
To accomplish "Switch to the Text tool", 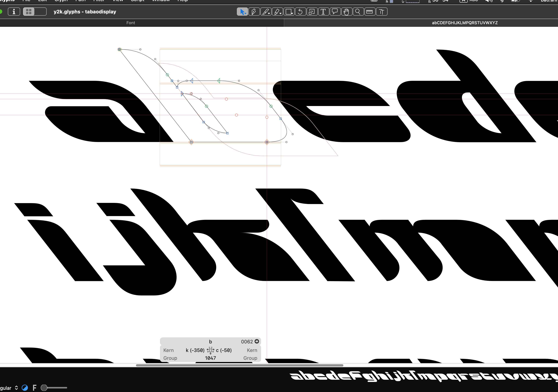I will [x=323, y=12].
